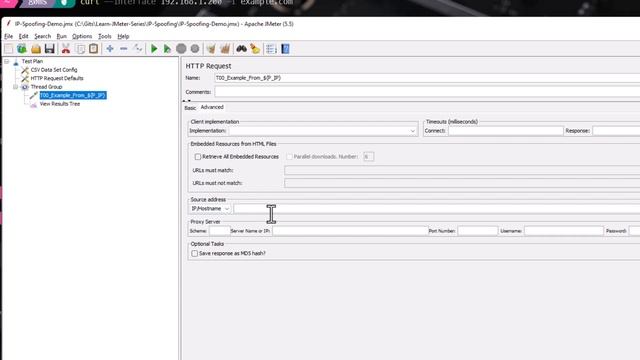Viewport: 640px width, 360px height.
Task: Click the New test plan toolbar icon
Action: coord(9,49)
